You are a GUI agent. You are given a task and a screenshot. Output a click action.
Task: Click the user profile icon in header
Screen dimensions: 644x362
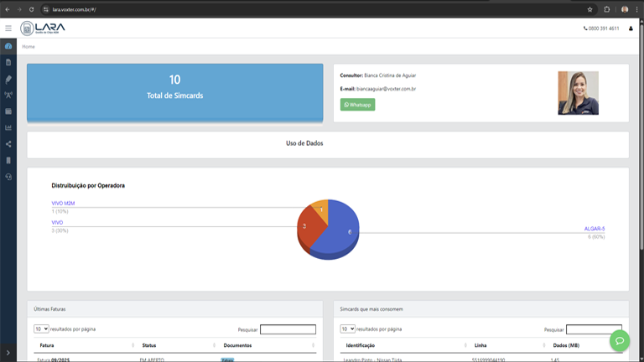tap(631, 28)
